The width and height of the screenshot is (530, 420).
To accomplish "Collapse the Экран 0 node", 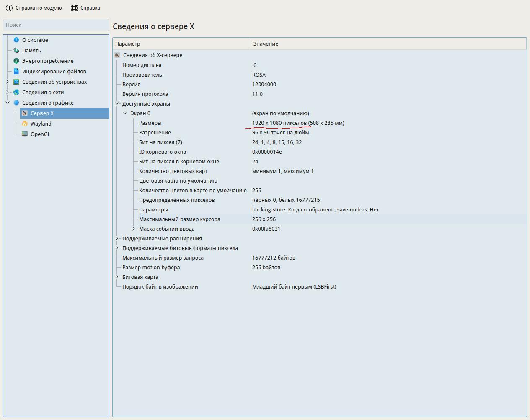I will click(125, 113).
